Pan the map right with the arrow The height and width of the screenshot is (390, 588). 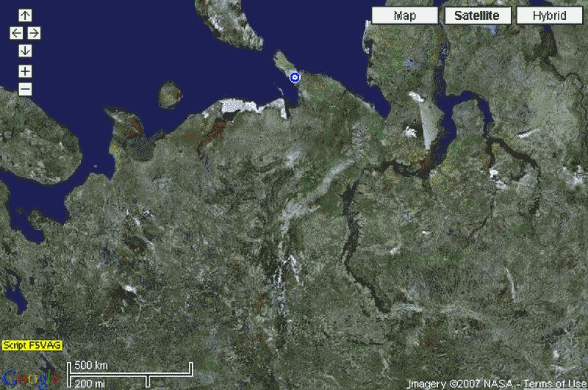[x=34, y=33]
